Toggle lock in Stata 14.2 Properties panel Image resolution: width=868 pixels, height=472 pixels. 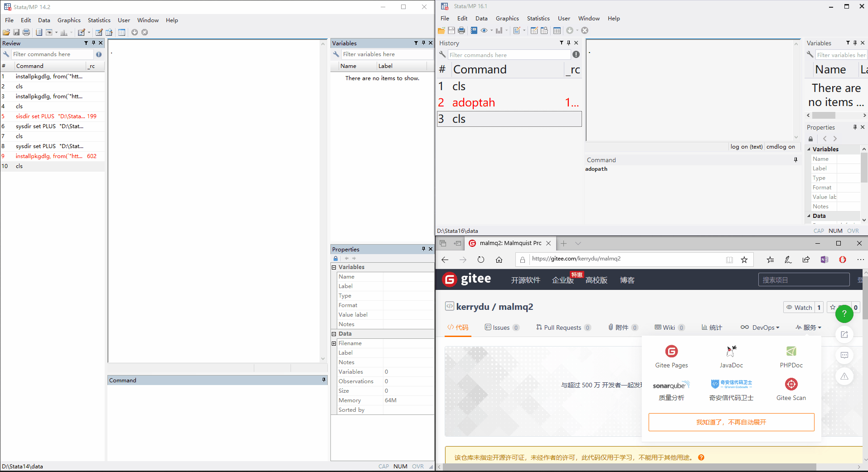pos(336,259)
